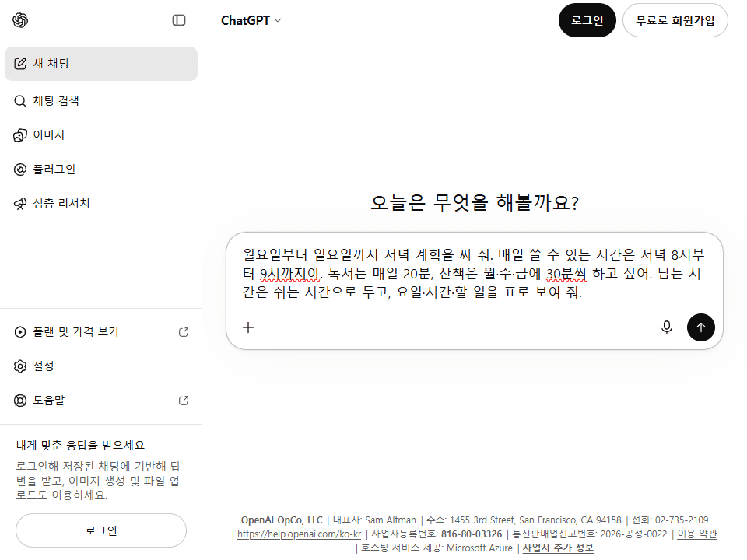This screenshot has width=747, height=560.
Task: Click the plan badge icon beside 플랜 및 가격 보기
Action: (x=20, y=332)
